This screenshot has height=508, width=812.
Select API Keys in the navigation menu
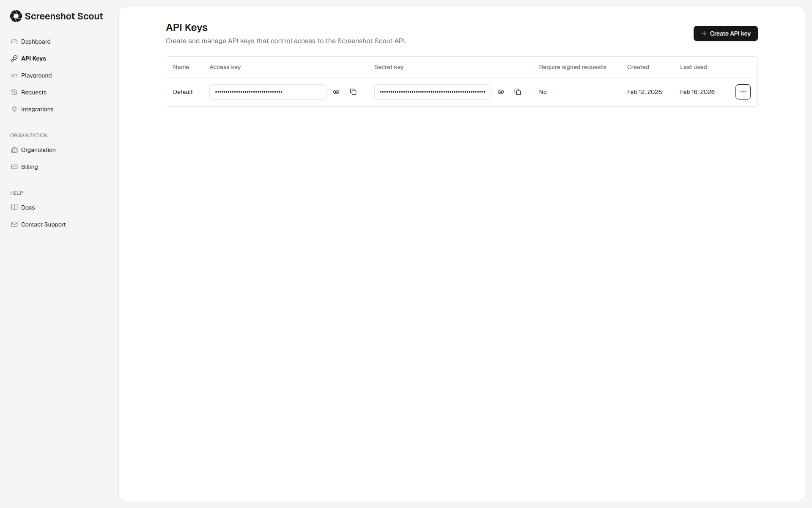[33, 58]
